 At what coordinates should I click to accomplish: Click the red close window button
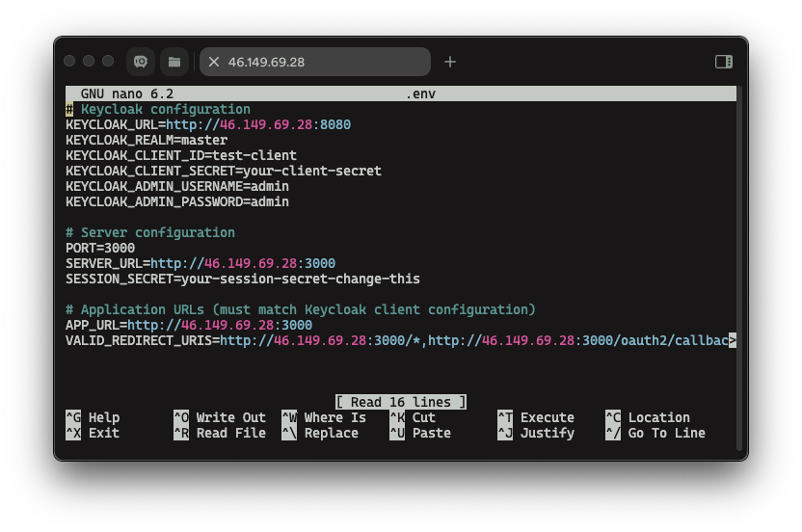point(69,62)
